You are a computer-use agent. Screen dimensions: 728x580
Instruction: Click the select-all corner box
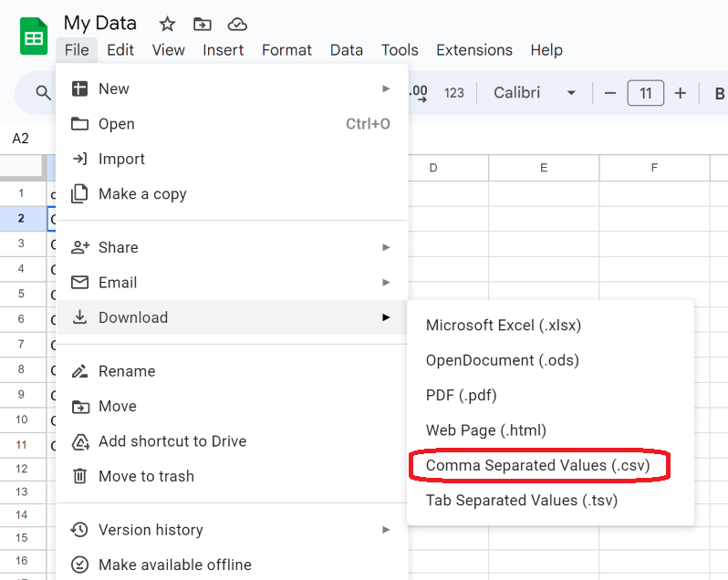[21, 167]
